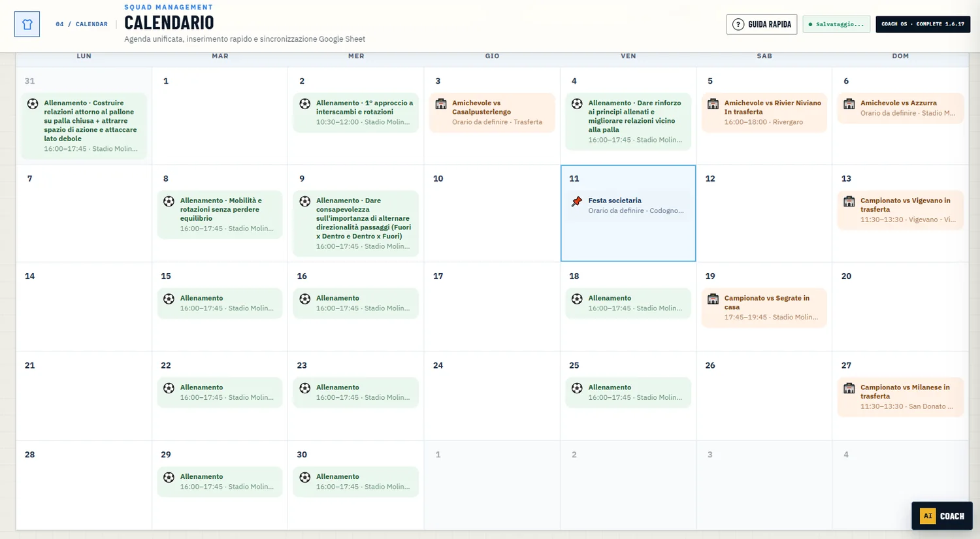Click soccer ball icon on the day 29 training
This screenshot has width=980, height=539.
[169, 478]
